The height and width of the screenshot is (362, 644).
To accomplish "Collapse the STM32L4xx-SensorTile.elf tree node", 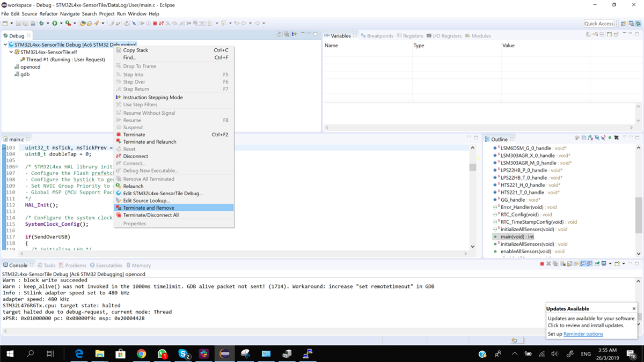I will point(11,52).
